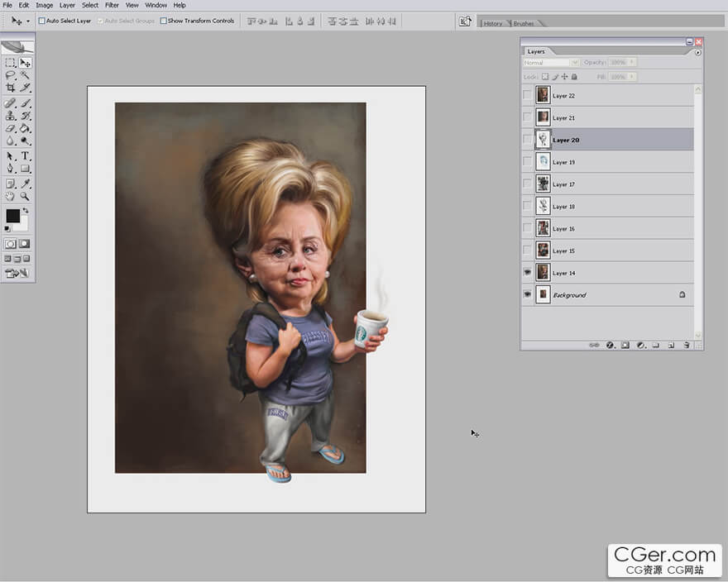Viewport: 728px width, 582px height.
Task: Select the Crop tool
Action: pos(10,87)
